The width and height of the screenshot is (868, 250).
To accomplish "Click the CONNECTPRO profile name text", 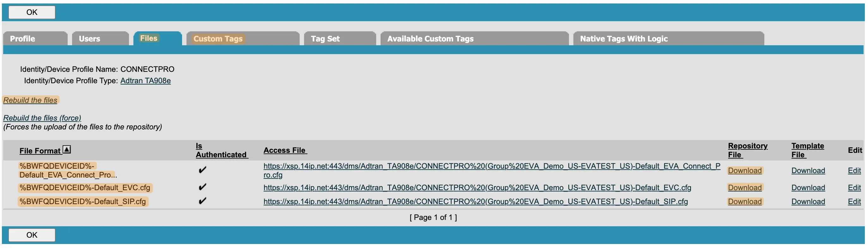I will [x=147, y=69].
